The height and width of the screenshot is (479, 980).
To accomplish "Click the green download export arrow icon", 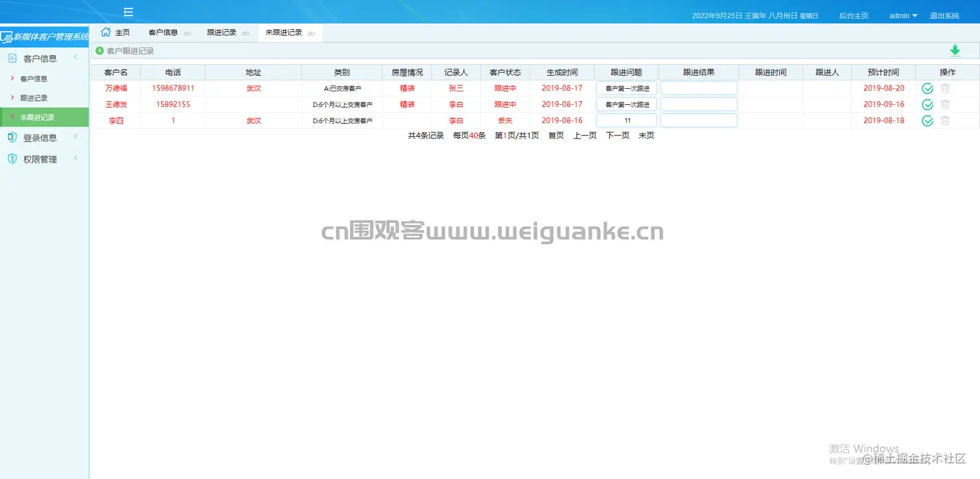I will (955, 51).
